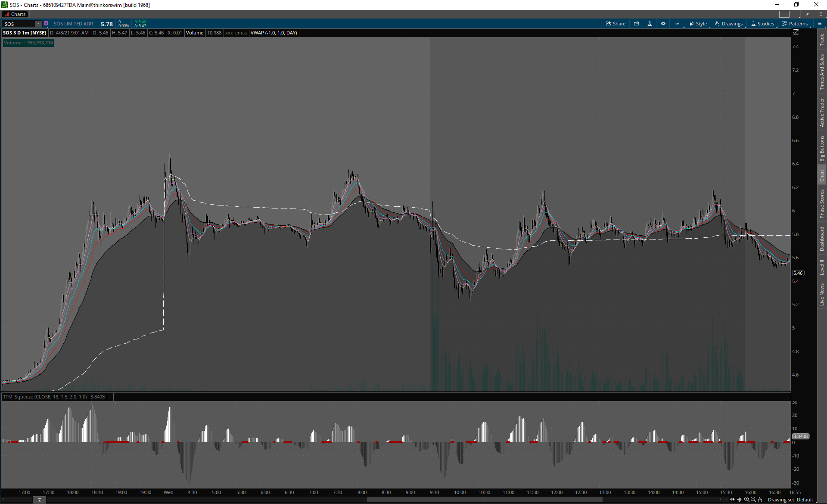Screen dimensions: 827x504
Task: Click the zoom out magnifier icon
Action: 753,500
